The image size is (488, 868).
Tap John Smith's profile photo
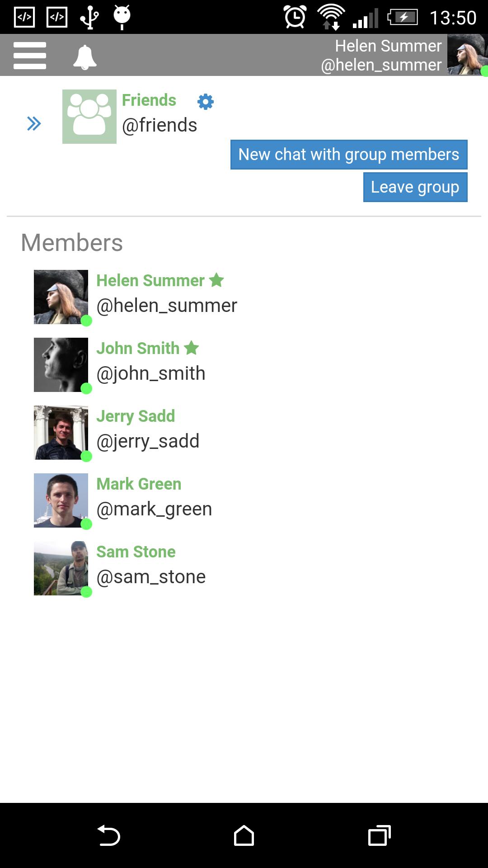tap(61, 365)
